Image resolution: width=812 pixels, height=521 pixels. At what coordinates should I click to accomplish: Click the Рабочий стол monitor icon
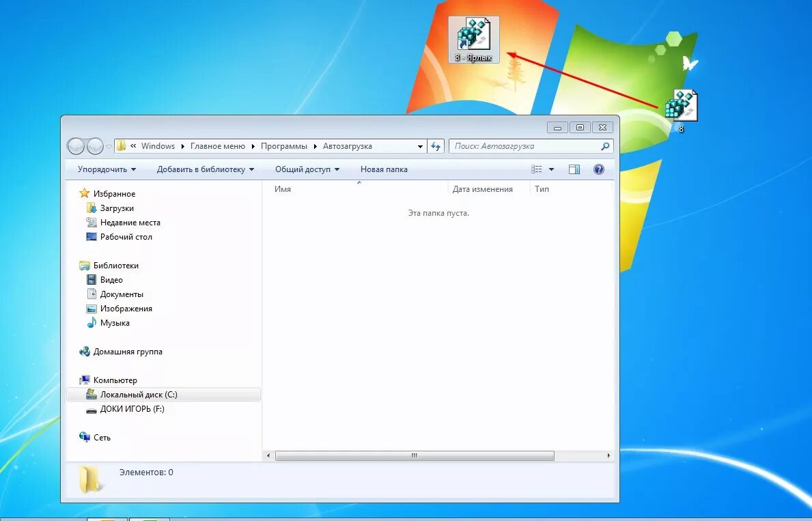pyautogui.click(x=91, y=237)
